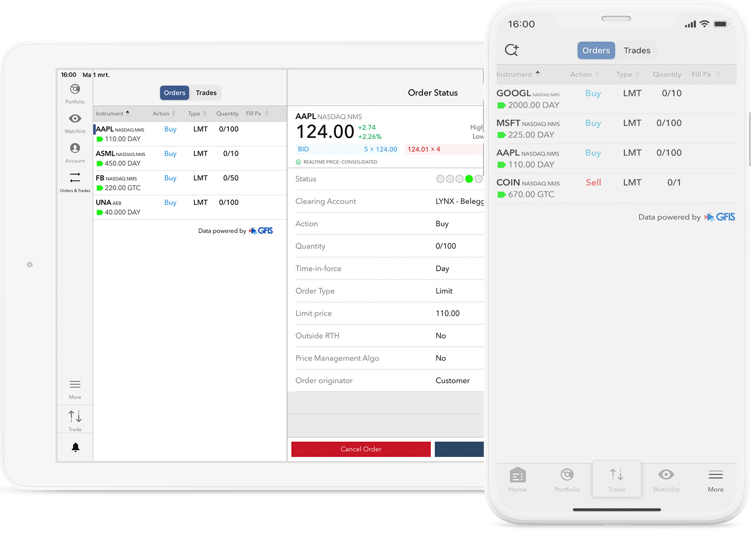Click the ask quote 124.01 x 4
756x538 pixels.
tap(444, 149)
